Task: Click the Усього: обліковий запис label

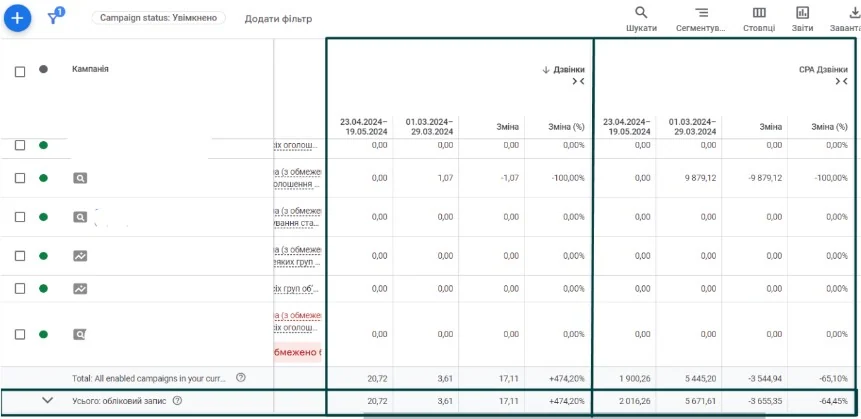Action: [x=119, y=401]
